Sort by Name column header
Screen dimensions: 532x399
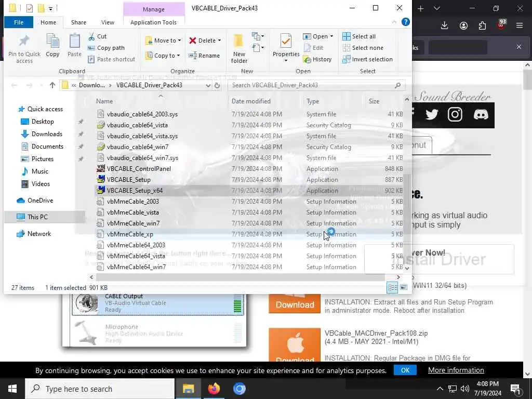coord(104,101)
